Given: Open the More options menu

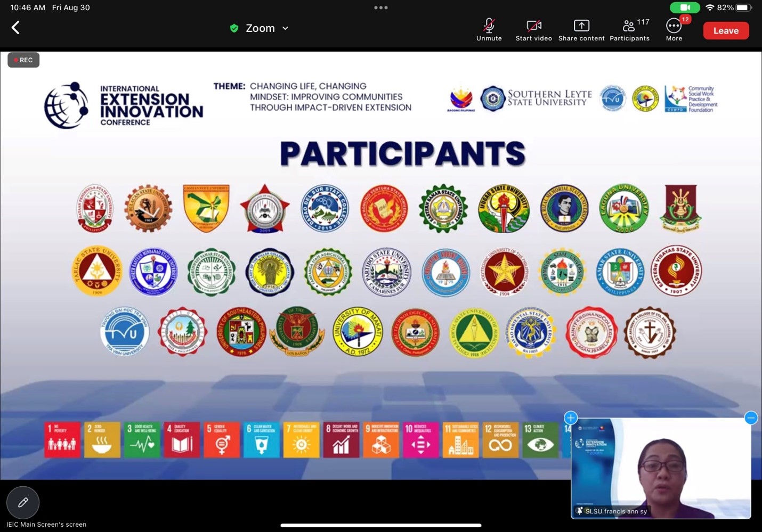Looking at the screenshot, I should click(674, 30).
